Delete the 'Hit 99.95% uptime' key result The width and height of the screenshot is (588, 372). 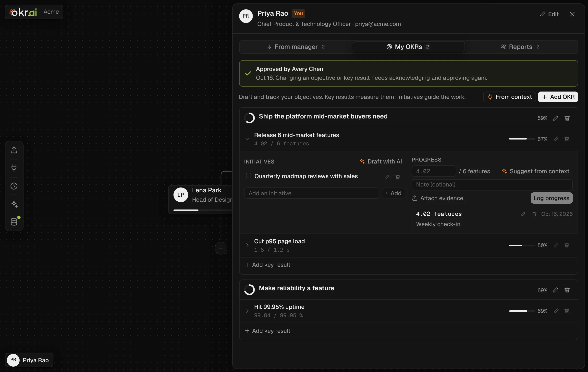[x=567, y=311]
